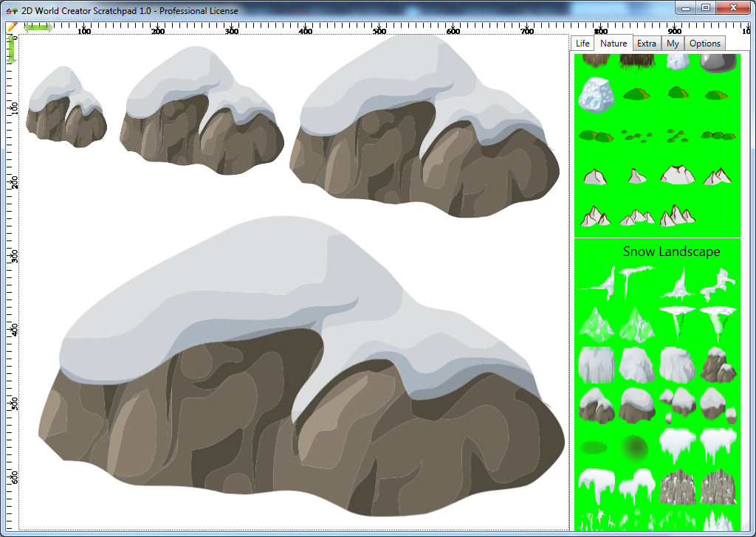Pick the icy blue boulder sprite
Viewport: 756px width, 537px height.
tap(597, 94)
